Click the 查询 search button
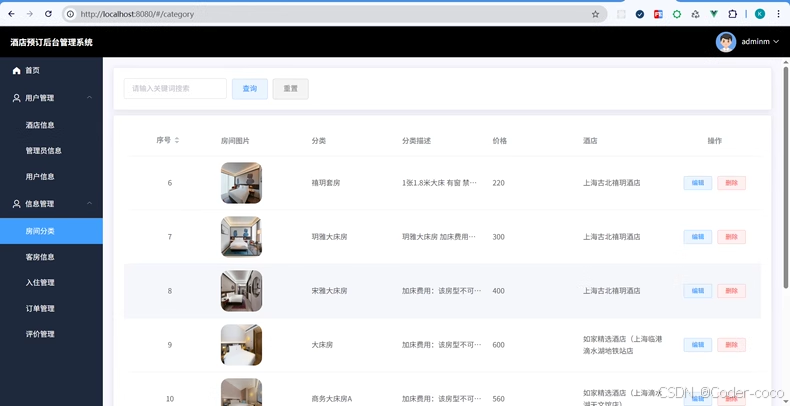Screen dimensions: 790x406 point(250,89)
